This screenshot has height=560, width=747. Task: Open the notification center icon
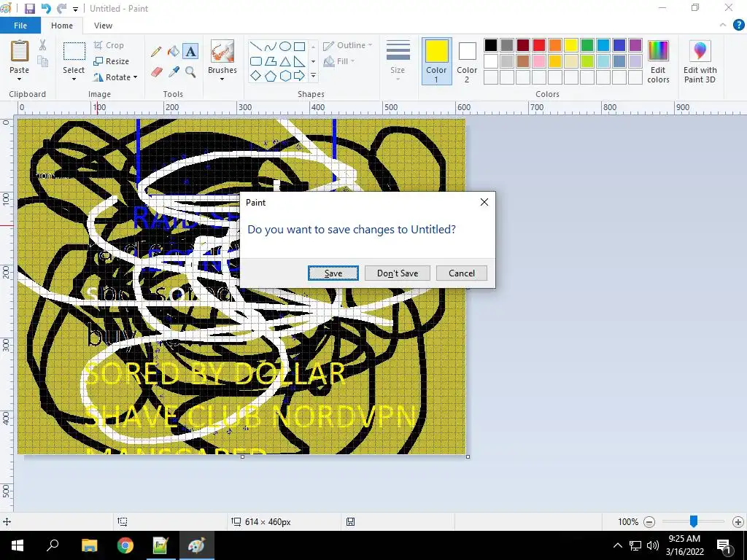coord(724,545)
